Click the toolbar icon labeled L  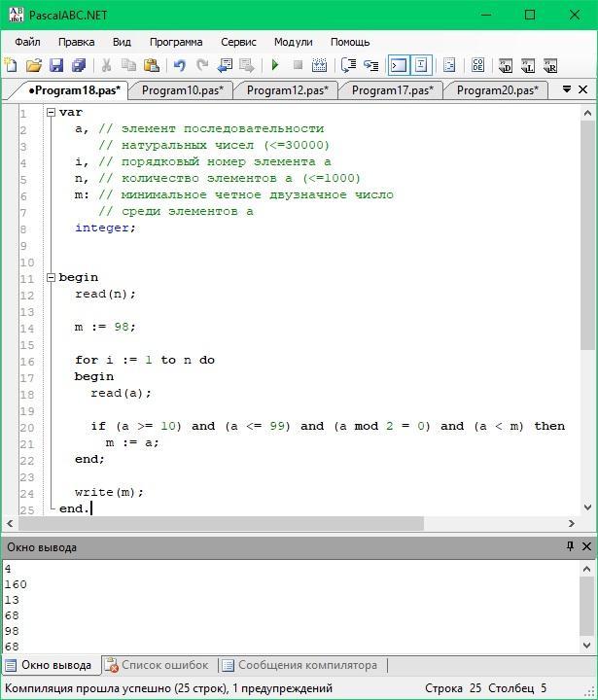pos(528,65)
